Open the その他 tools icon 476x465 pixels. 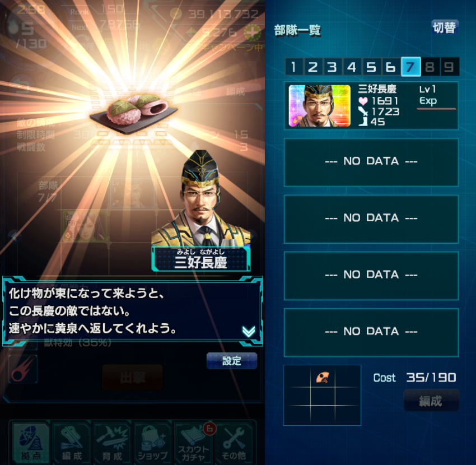tap(234, 443)
